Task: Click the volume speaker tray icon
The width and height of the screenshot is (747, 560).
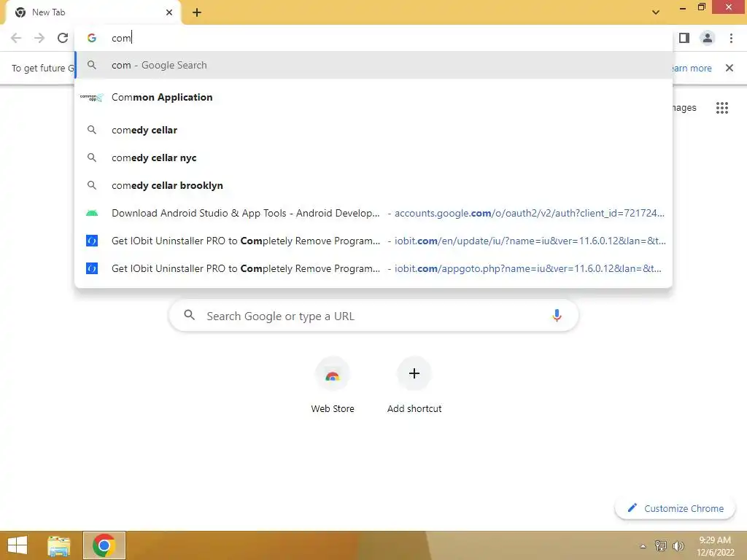Action: tap(678, 545)
